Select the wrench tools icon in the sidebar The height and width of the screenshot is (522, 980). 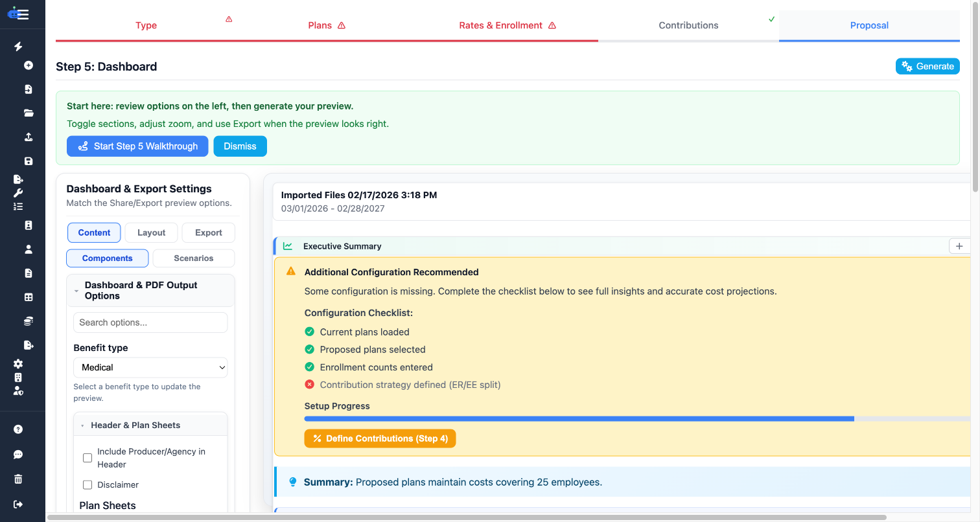click(x=17, y=193)
